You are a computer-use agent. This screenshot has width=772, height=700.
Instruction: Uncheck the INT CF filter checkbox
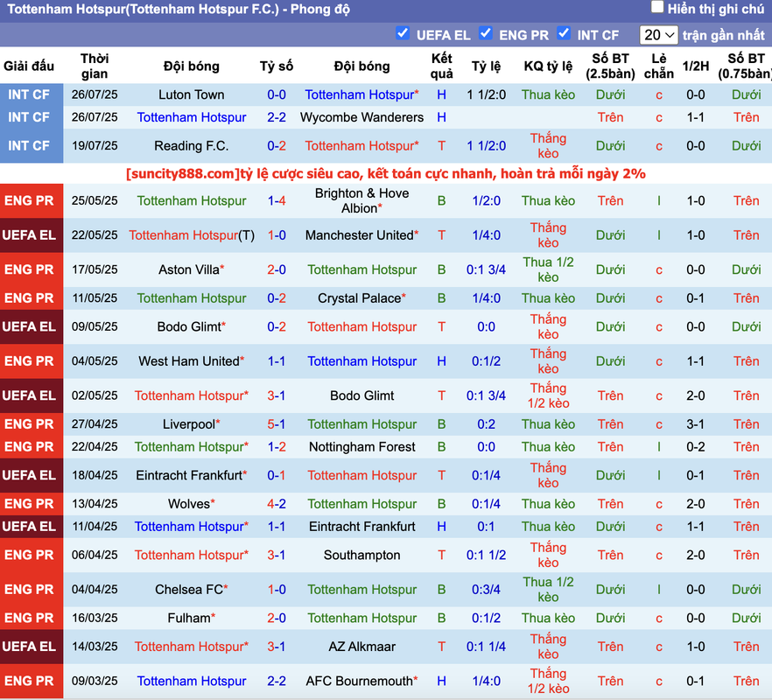[x=564, y=33]
